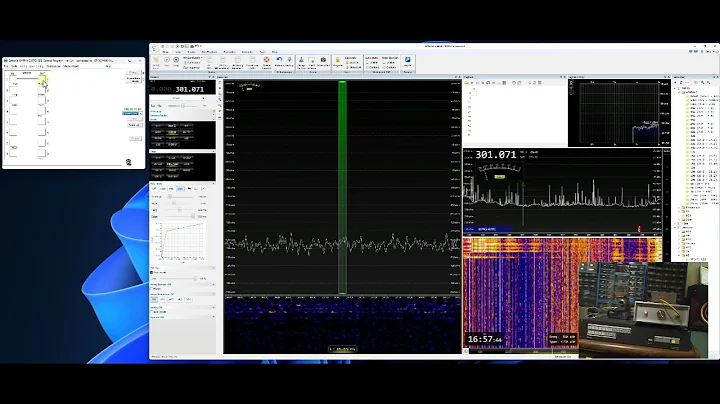The width and height of the screenshot is (720, 404).
Task: Click the webcam video overlay of the equipment
Action: point(643,310)
